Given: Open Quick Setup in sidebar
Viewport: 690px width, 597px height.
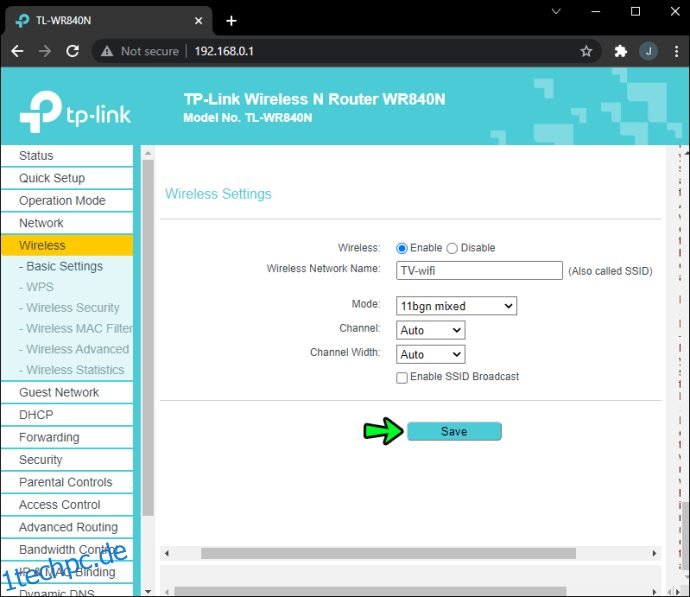Looking at the screenshot, I should [x=67, y=178].
